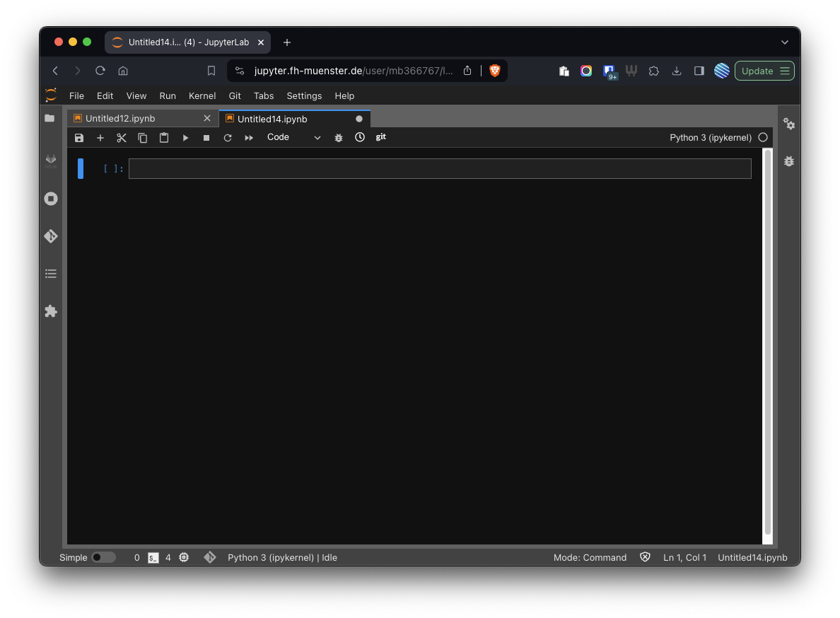The height and width of the screenshot is (618, 840).
Task: Insert a new cell with plus icon
Action: coord(100,138)
